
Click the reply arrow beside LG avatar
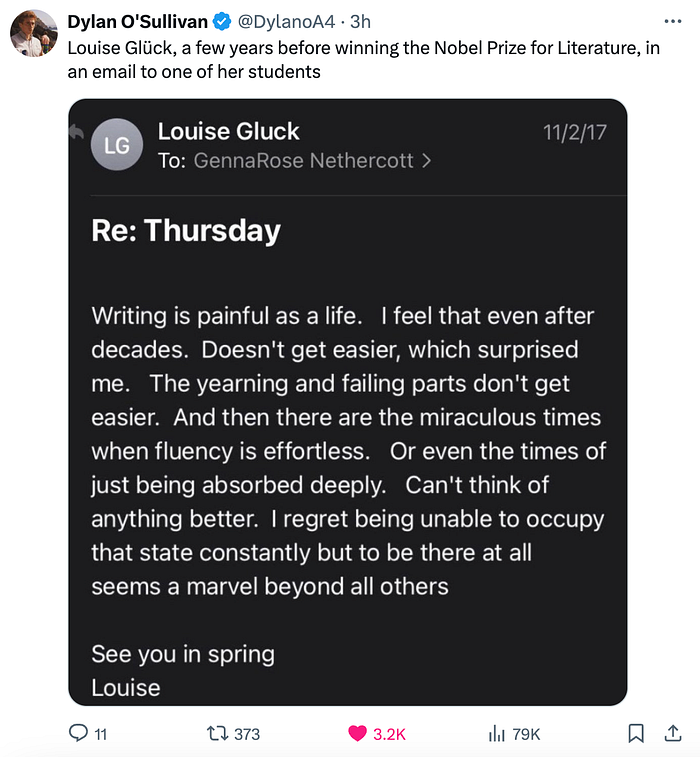(76, 132)
